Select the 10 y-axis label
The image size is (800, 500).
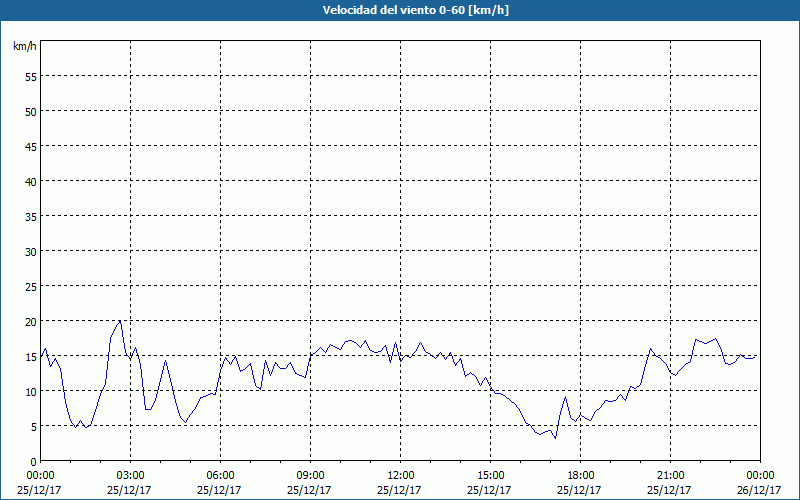pos(31,391)
